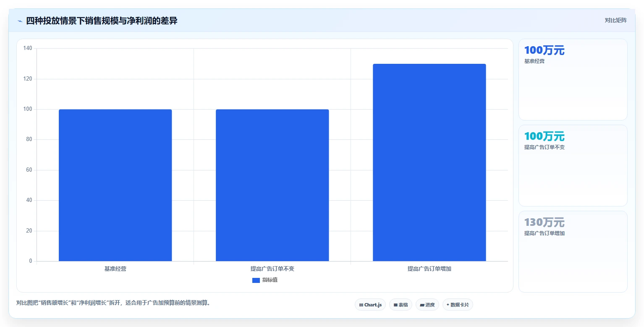Click the 提高广告订单不变 caption in the second card

pos(544,147)
